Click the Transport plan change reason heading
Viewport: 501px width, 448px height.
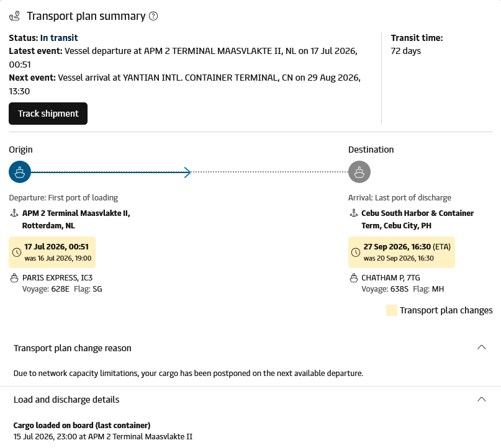coord(73,348)
